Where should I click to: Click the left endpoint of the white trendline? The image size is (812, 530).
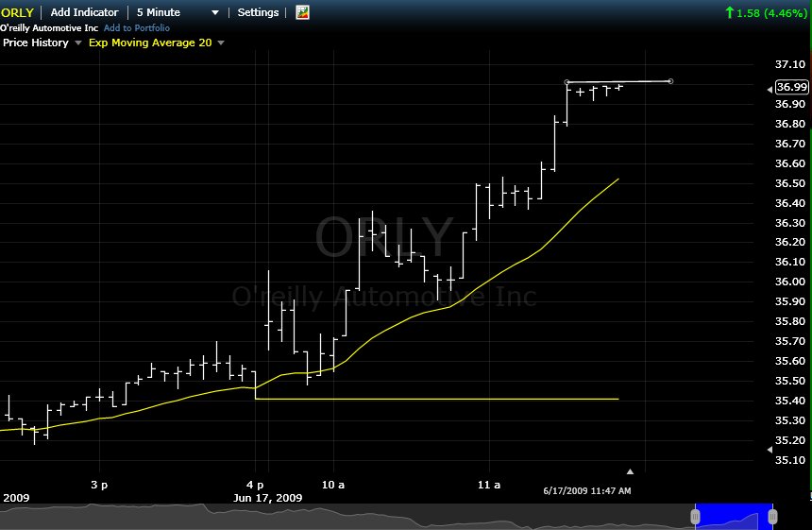(x=567, y=82)
